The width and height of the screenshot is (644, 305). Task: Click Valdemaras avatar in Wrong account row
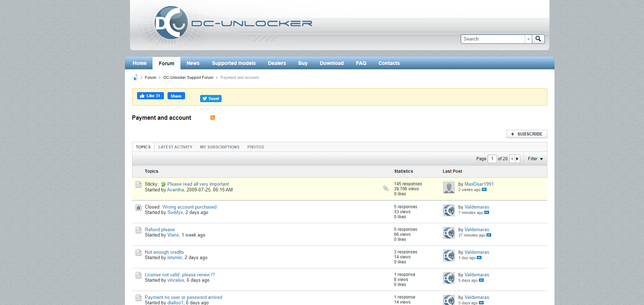[x=449, y=210]
